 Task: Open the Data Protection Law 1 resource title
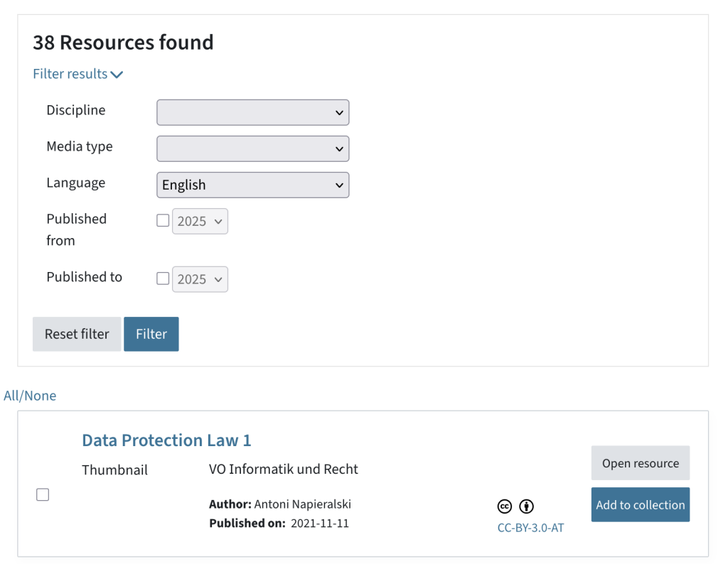tap(166, 440)
